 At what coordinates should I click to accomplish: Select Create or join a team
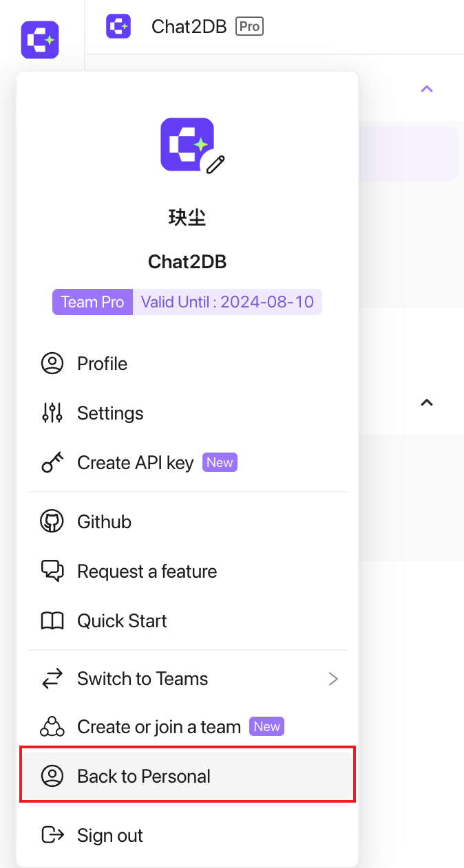click(187, 727)
